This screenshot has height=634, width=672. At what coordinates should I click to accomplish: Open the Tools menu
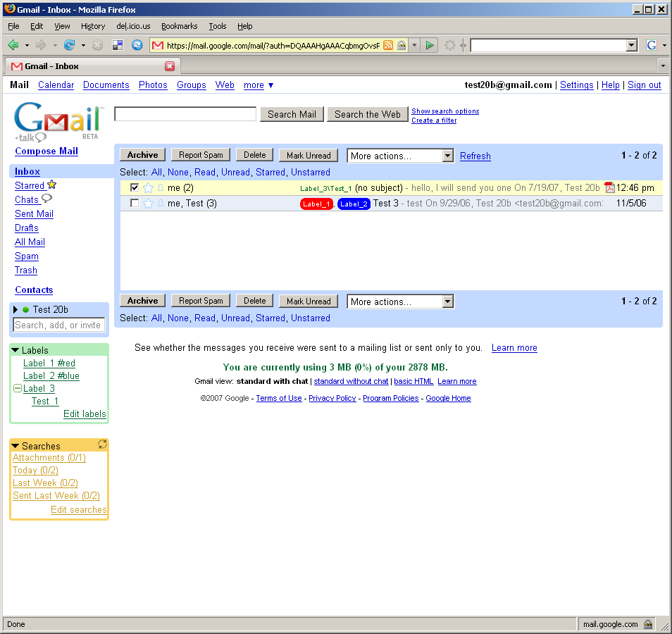tap(217, 26)
